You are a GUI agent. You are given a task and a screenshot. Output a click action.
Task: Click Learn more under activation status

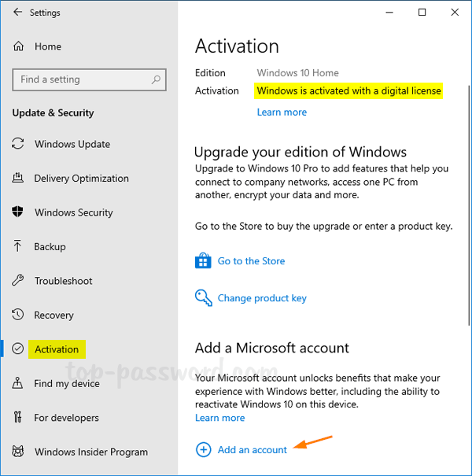[x=282, y=112]
